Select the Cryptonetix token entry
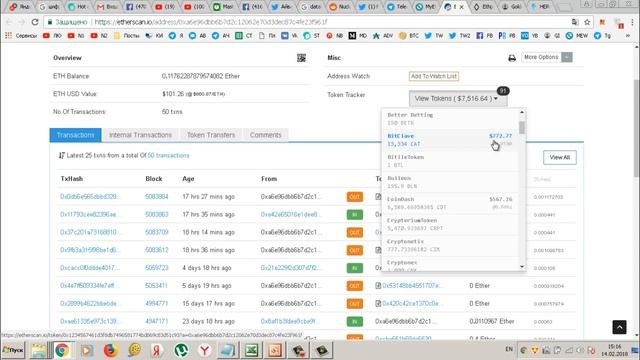The image size is (640, 360). tap(450, 245)
